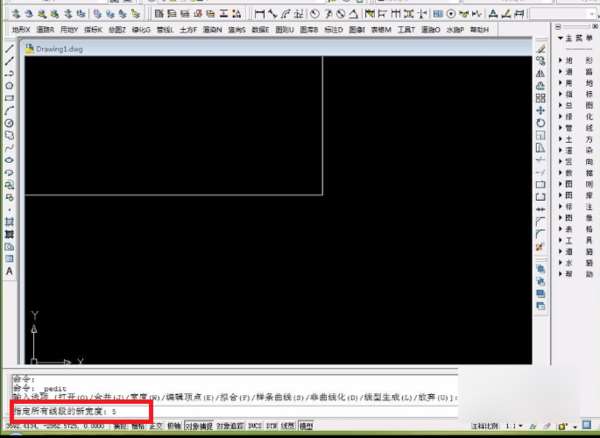
Task: Select the Rotate tool
Action: click(540, 123)
